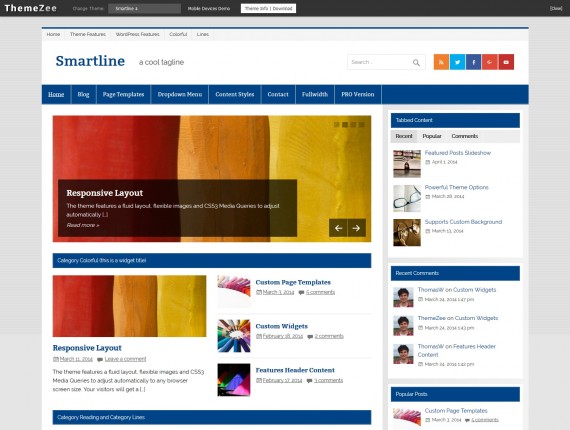Open the Facebook social icon

pyautogui.click(x=473, y=62)
